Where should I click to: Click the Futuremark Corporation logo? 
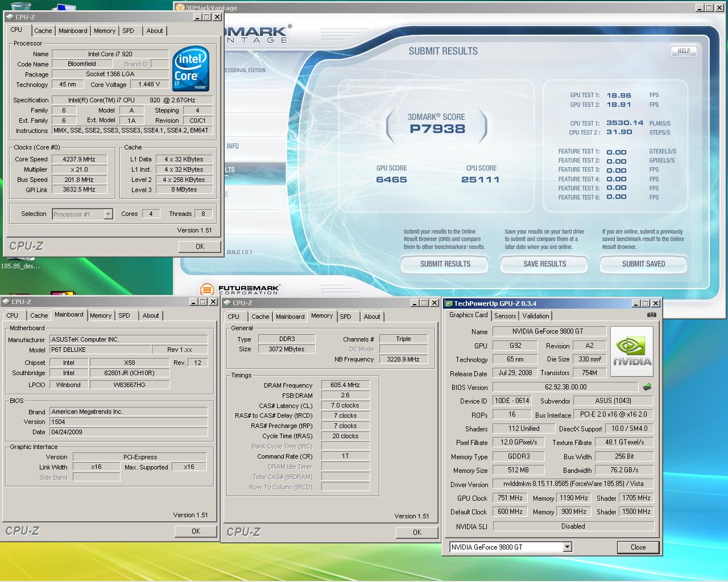240,290
